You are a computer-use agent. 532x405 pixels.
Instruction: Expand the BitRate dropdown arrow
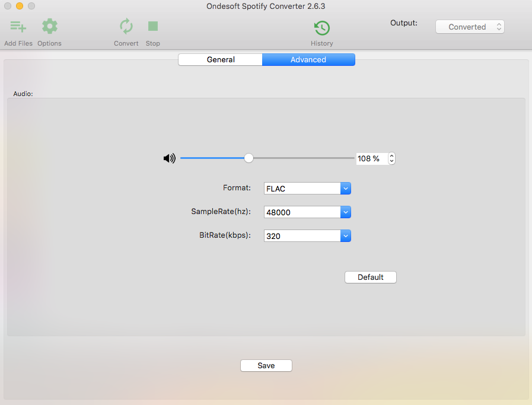pyautogui.click(x=345, y=236)
